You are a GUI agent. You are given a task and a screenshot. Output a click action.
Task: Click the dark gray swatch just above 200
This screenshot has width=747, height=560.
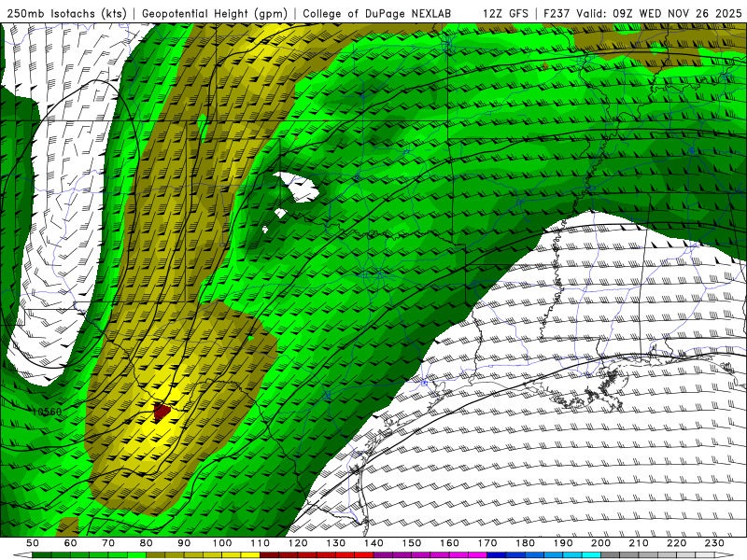pos(611,554)
